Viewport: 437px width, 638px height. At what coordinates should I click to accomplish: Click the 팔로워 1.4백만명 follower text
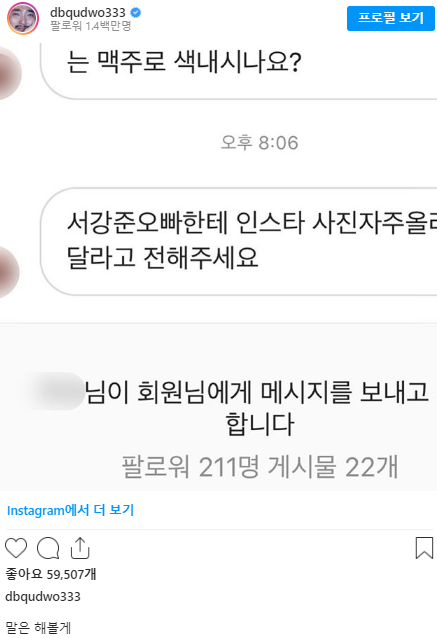(x=90, y=26)
